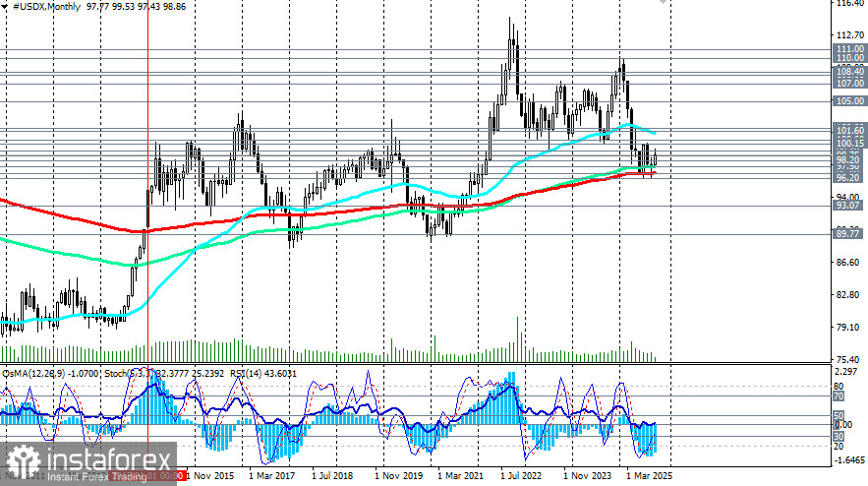Click the 108.40 price level label
This screenshot has height=486, width=868.
(x=849, y=72)
